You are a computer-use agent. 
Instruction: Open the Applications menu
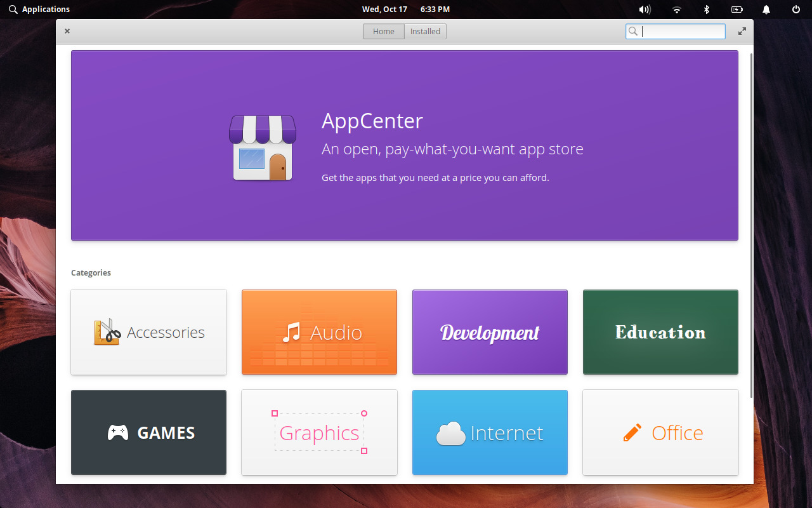point(39,9)
